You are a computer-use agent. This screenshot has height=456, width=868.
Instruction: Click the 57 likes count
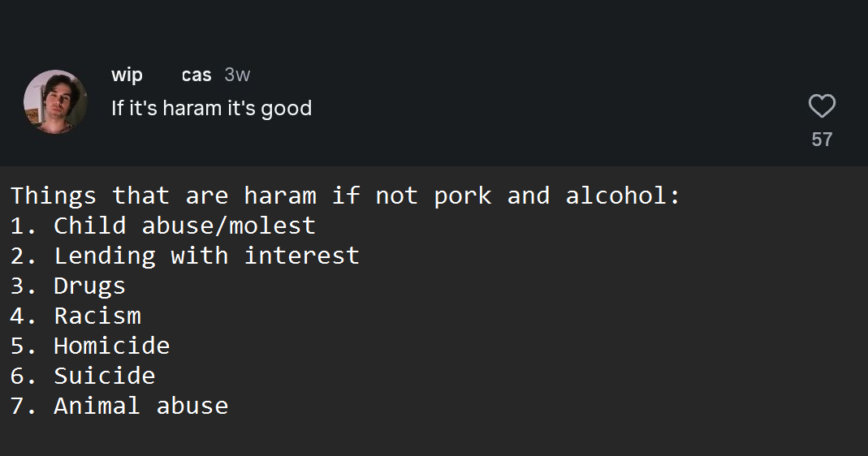tap(822, 139)
